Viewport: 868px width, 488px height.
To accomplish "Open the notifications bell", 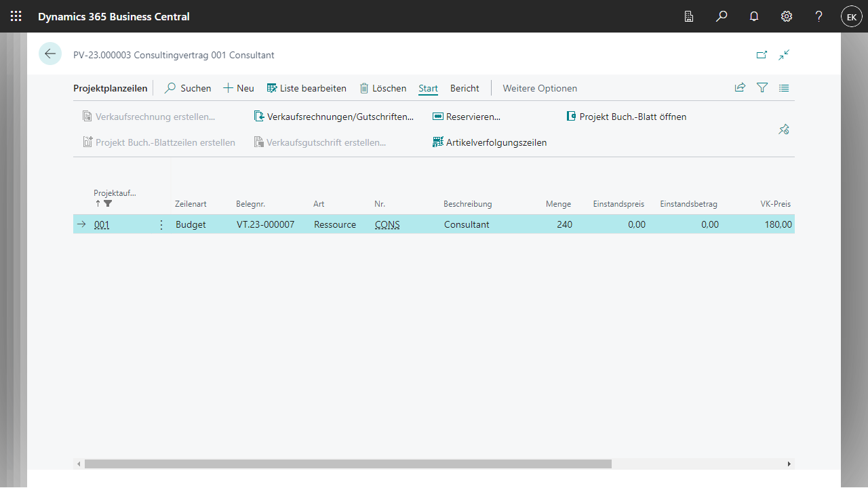I will [754, 16].
